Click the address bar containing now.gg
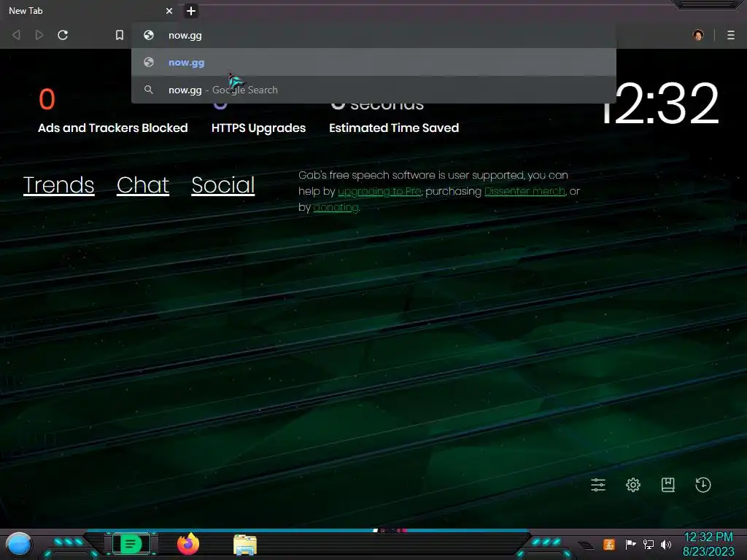 pos(373,35)
